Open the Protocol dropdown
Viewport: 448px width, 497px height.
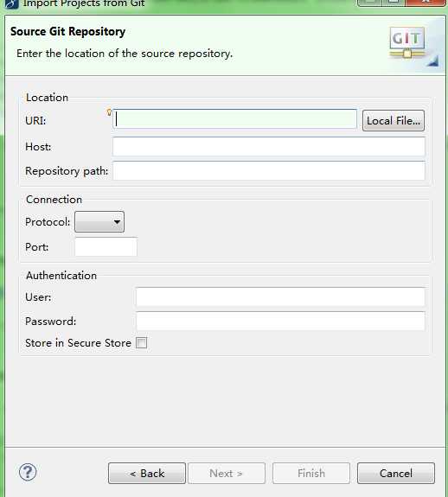tap(99, 222)
